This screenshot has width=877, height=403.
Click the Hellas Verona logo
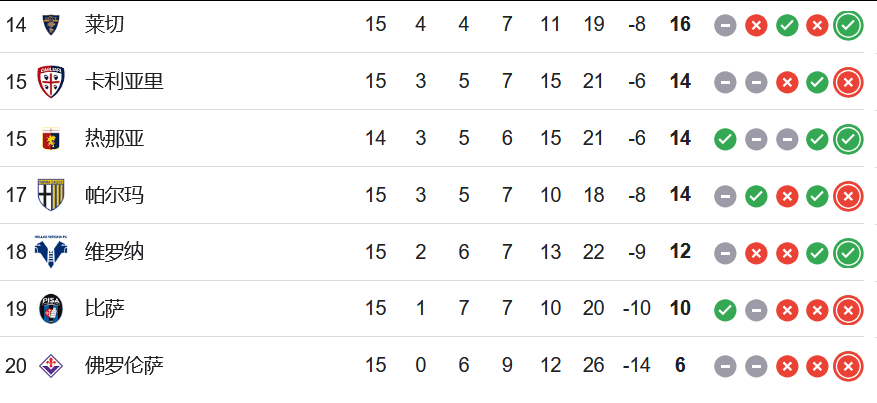pos(51,252)
